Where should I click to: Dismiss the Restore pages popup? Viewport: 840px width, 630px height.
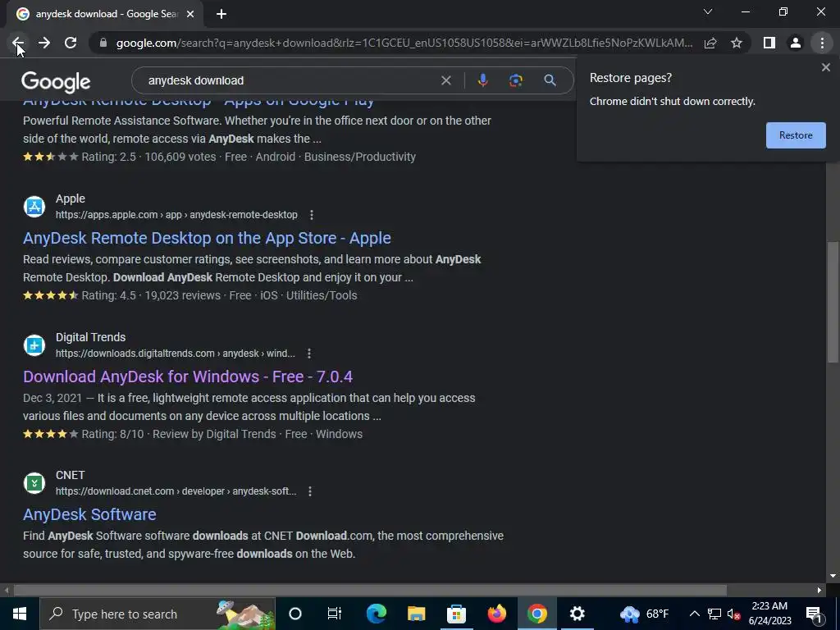(x=825, y=67)
